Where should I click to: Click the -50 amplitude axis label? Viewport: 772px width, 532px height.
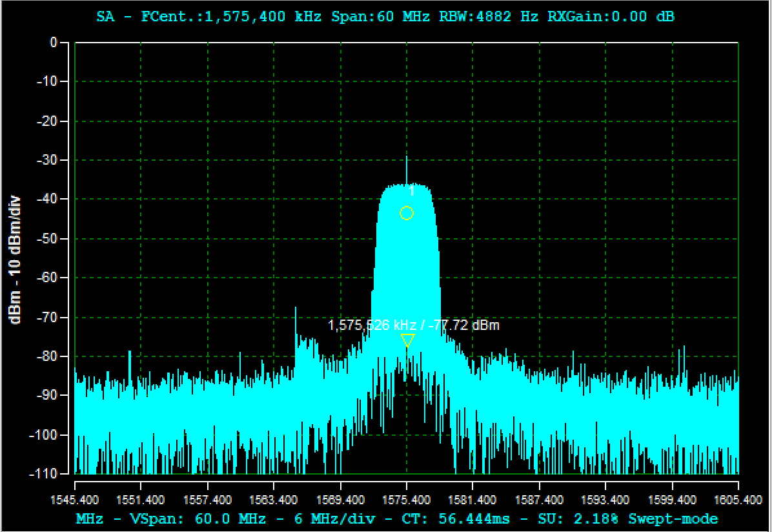(x=47, y=238)
